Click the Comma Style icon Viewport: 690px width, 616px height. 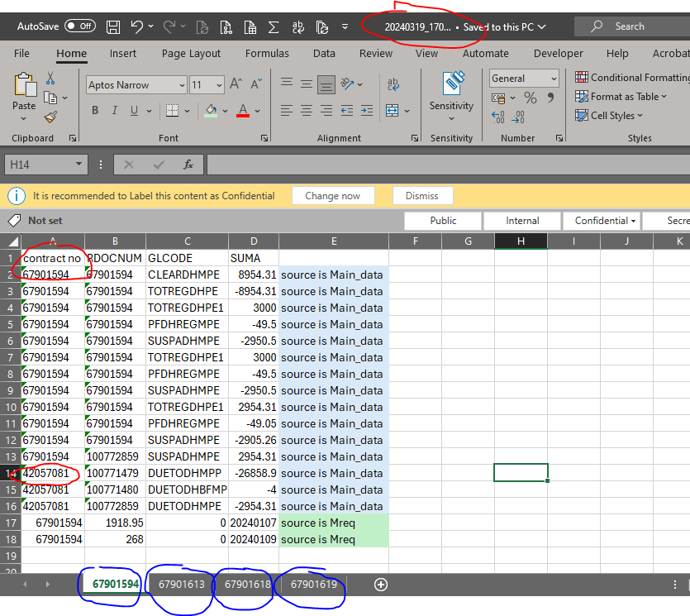pos(550,98)
